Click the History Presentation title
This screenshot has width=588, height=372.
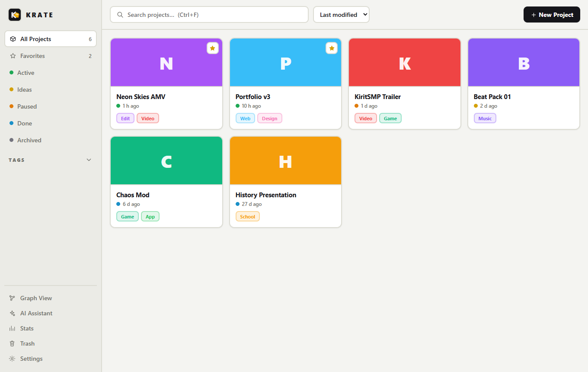266,195
